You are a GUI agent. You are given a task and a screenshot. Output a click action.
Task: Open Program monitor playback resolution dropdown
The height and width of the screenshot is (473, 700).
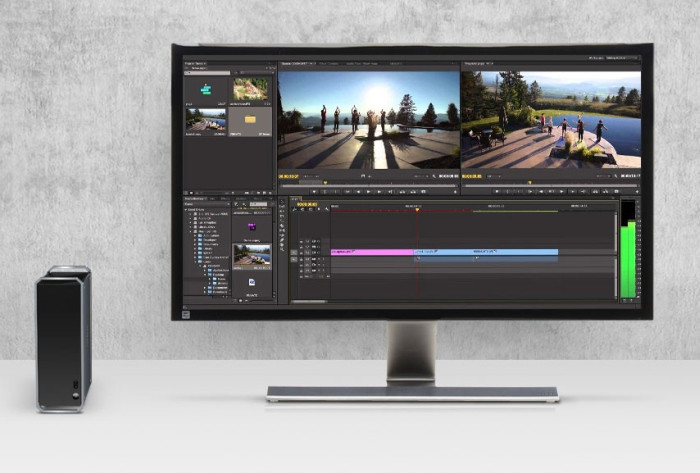604,176
